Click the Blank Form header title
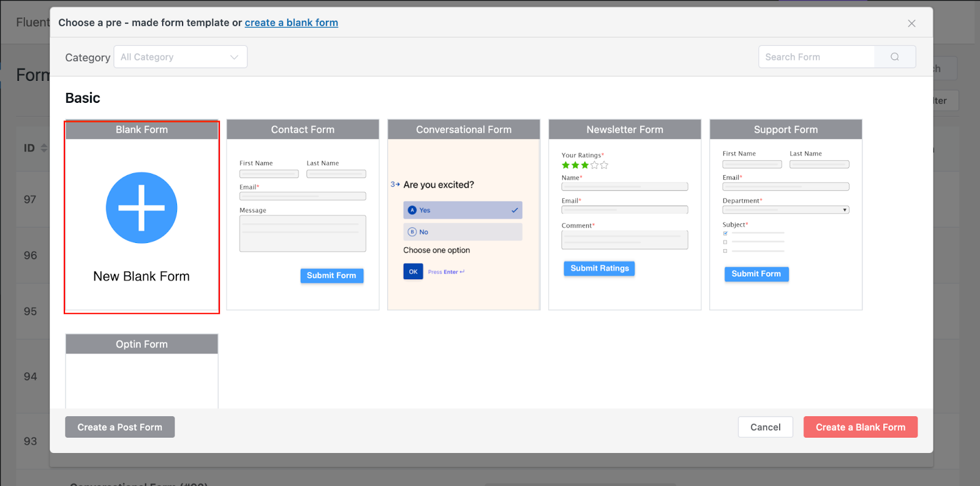 [141, 130]
